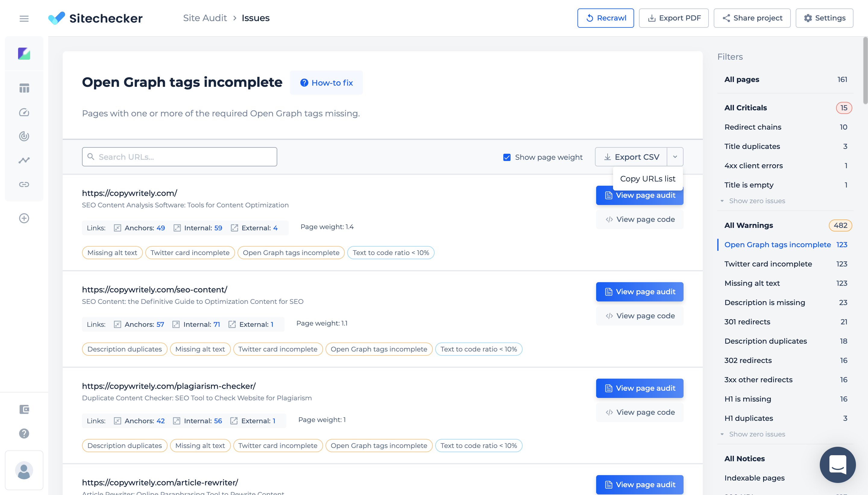Click Internal links icon in seo-content row
Viewport: 868px width, 495px height.
(176, 324)
